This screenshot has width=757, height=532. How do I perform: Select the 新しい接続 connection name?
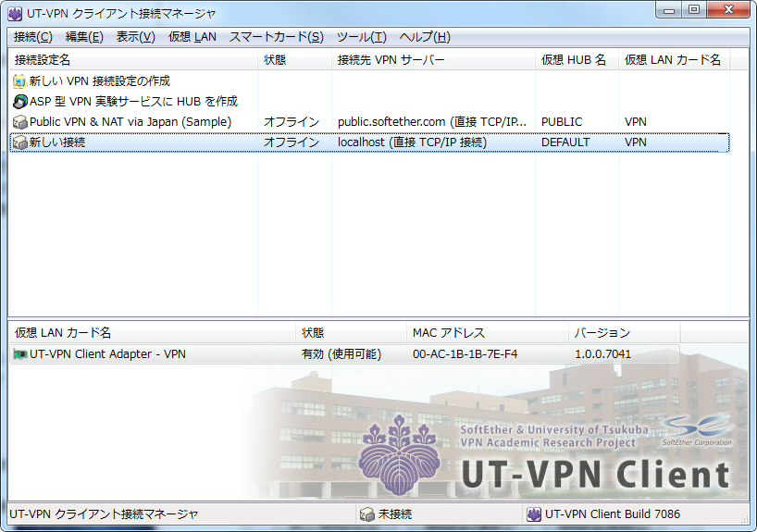pos(57,142)
